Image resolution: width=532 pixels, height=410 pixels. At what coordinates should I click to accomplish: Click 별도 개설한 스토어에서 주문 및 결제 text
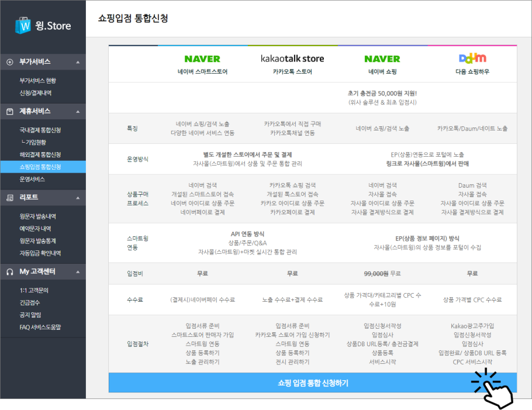(247, 155)
